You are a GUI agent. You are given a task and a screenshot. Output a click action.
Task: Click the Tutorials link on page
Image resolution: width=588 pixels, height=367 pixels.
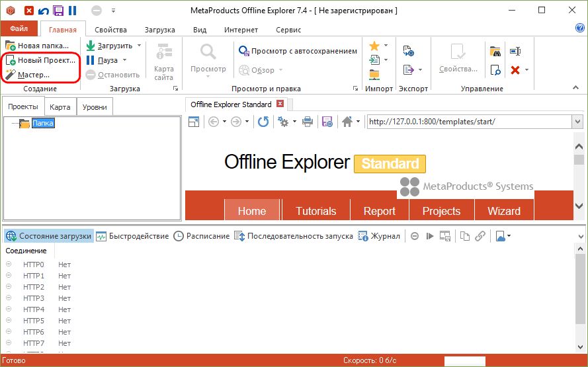point(316,211)
